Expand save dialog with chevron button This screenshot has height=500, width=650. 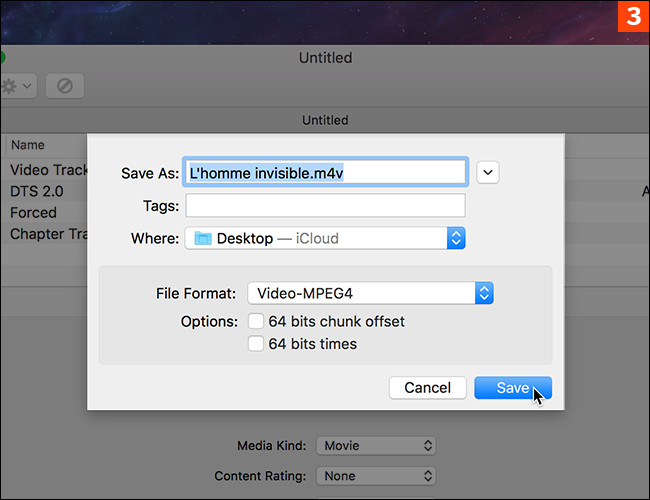click(x=487, y=172)
